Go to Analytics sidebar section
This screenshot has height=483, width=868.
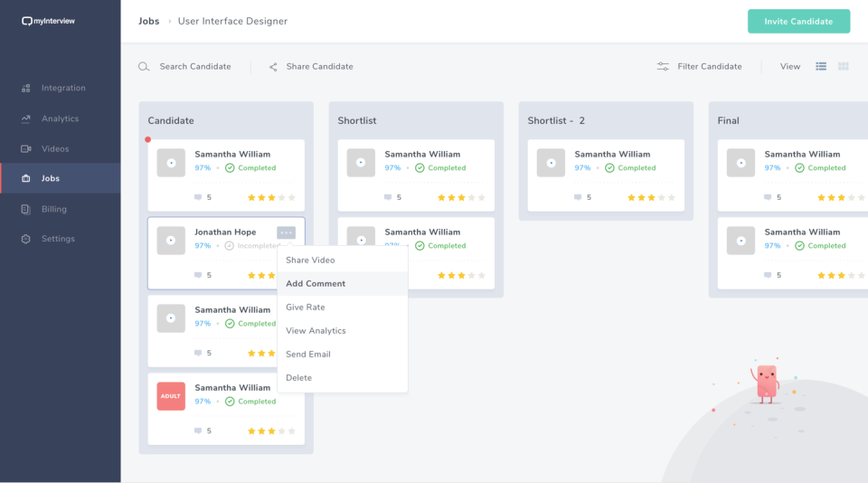coord(60,118)
